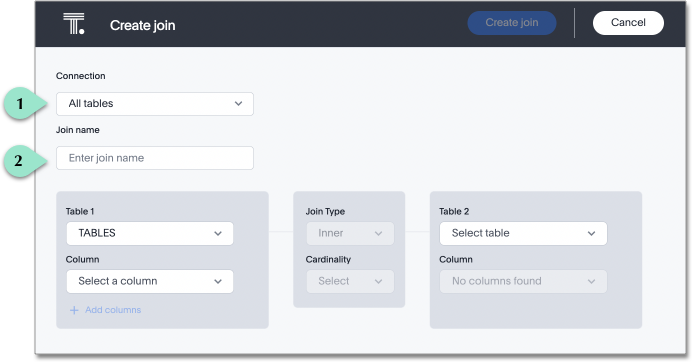Image resolution: width=693 pixels, height=363 pixels.
Task: Click the Join Type label
Action: (325, 211)
